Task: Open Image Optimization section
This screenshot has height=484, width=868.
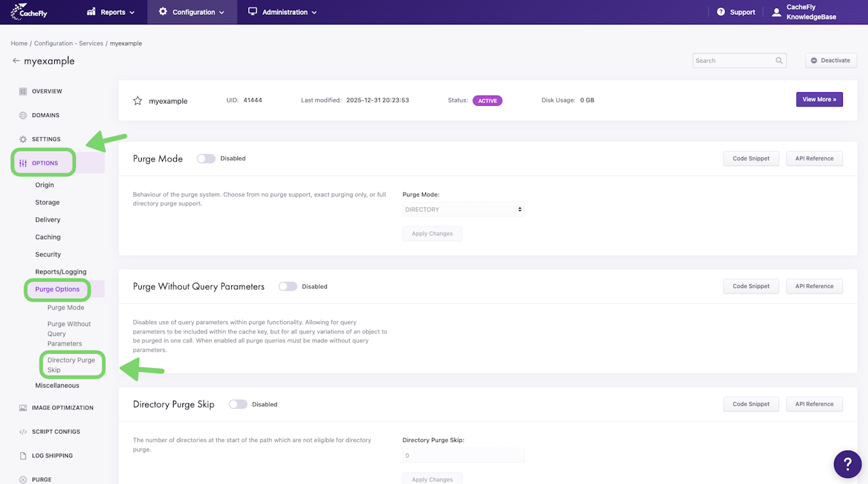Action: [62, 408]
